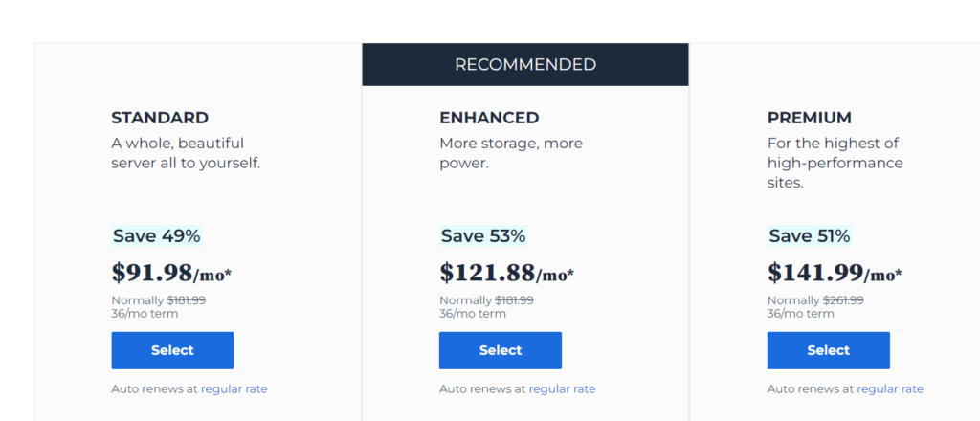The image size is (980, 421).
Task: Click the 'highest of high-performance sites' description
Action: (835, 163)
